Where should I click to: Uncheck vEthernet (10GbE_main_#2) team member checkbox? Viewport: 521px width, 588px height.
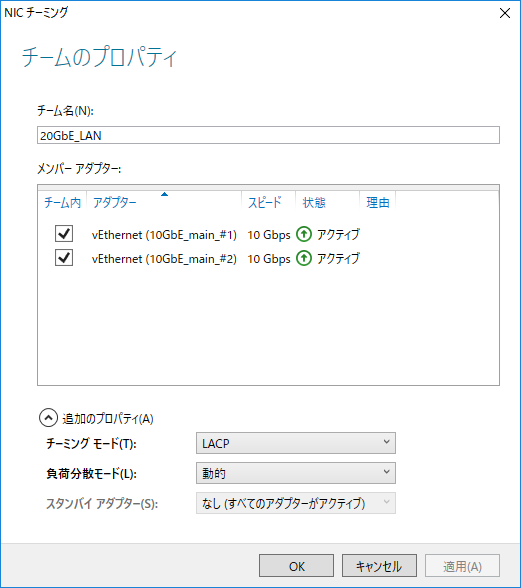click(x=64, y=258)
